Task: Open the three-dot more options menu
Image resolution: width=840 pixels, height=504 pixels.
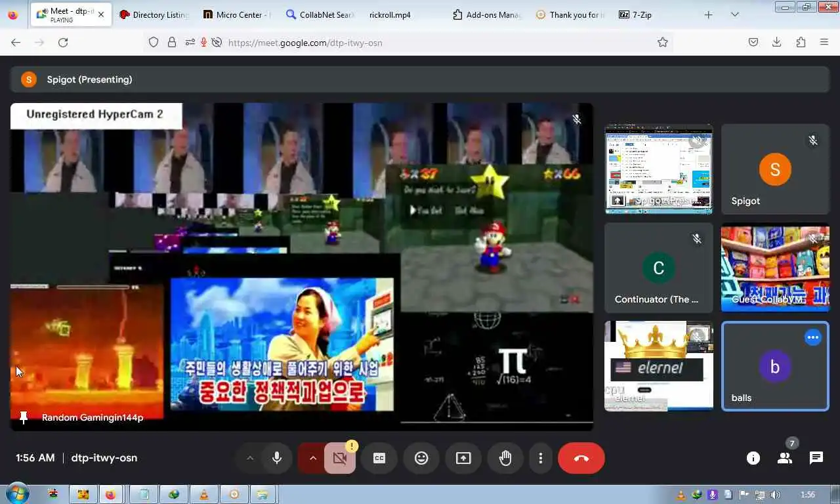Action: pyautogui.click(x=541, y=458)
